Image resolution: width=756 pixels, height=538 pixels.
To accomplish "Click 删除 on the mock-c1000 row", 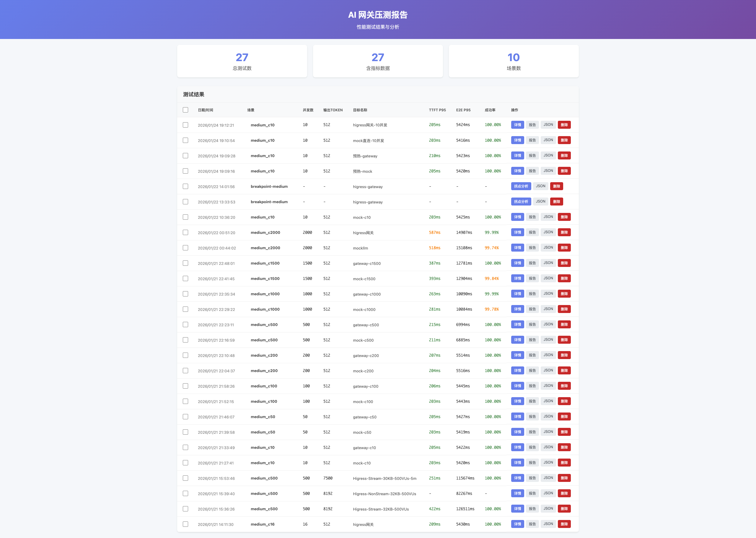I will pos(564,309).
